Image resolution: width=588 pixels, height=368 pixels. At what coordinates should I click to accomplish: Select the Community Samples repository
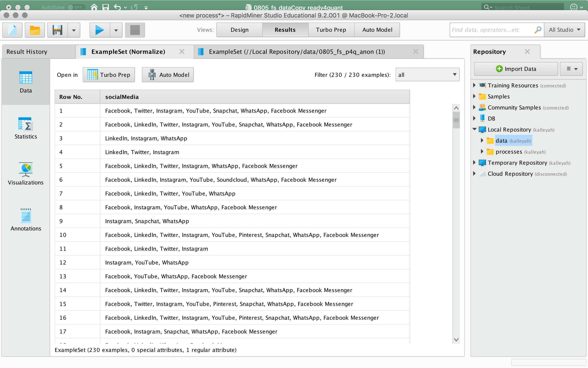point(524,108)
